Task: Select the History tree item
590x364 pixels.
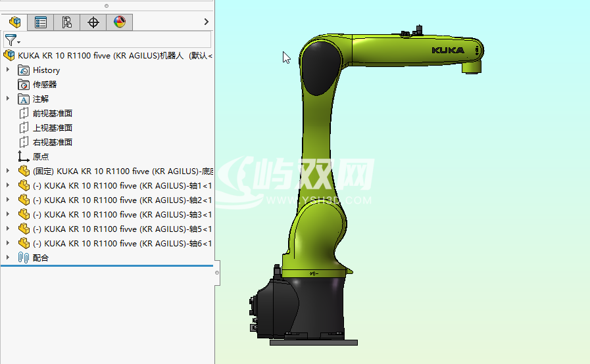Action: (46, 70)
